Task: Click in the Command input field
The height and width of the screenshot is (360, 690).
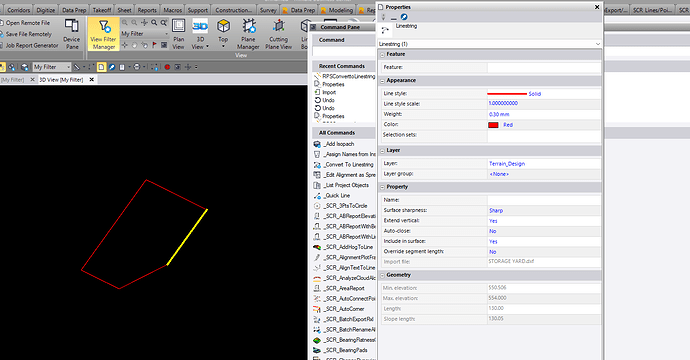Action: pos(344,51)
